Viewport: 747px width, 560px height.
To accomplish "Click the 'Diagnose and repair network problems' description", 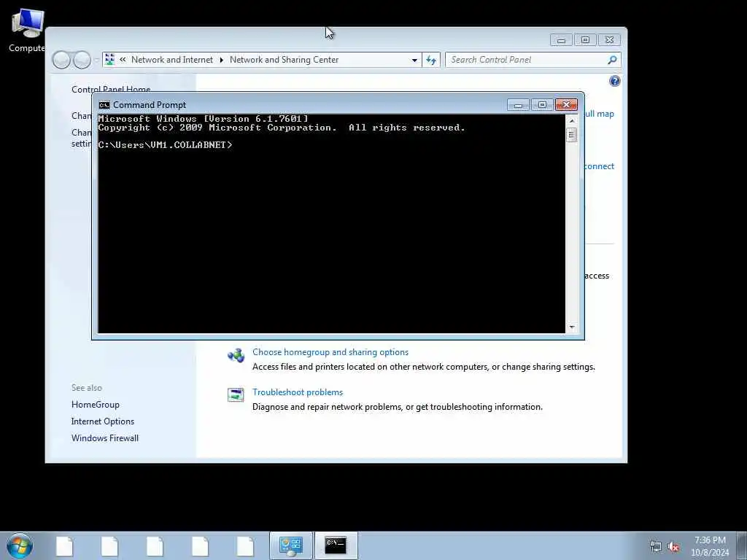I will pyautogui.click(x=398, y=407).
